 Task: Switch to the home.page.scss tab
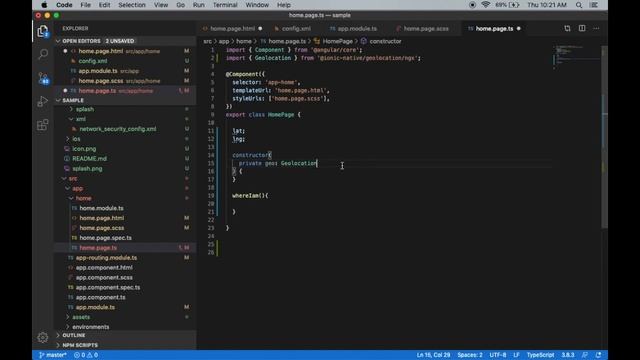tap(426, 29)
